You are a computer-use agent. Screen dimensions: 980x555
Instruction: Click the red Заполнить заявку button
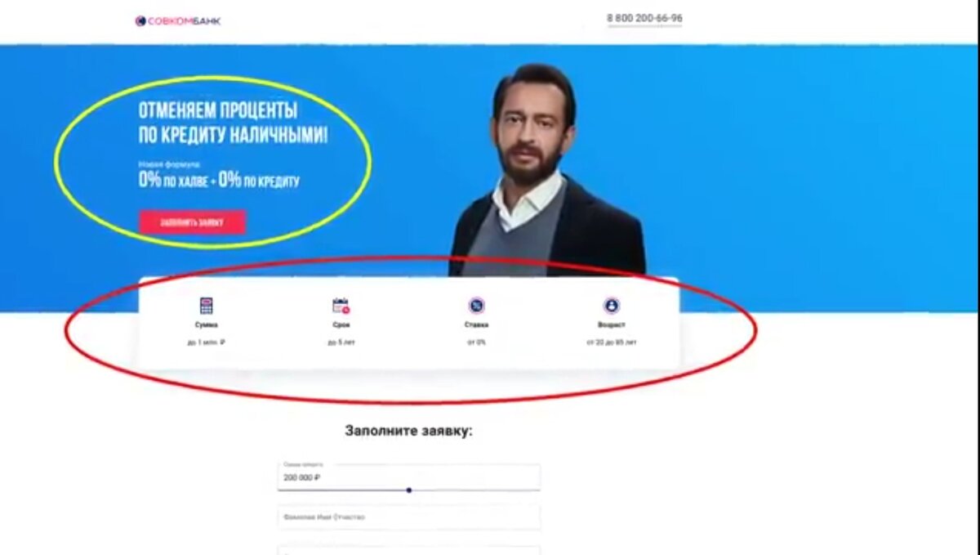192,222
